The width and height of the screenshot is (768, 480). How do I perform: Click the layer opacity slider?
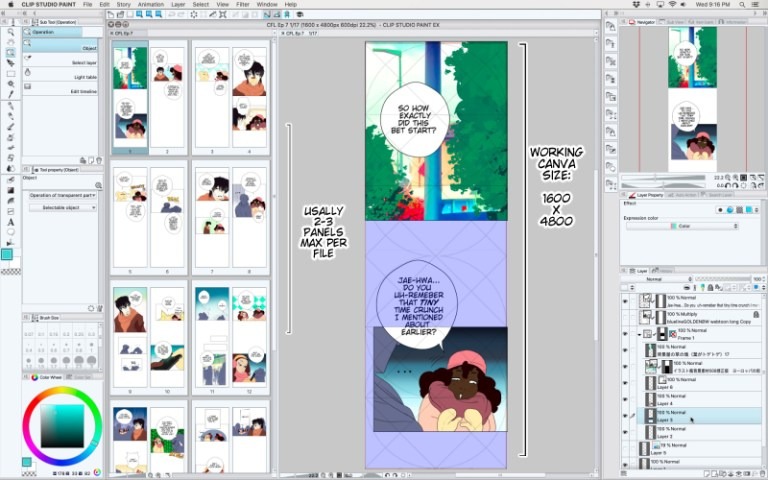(x=723, y=279)
